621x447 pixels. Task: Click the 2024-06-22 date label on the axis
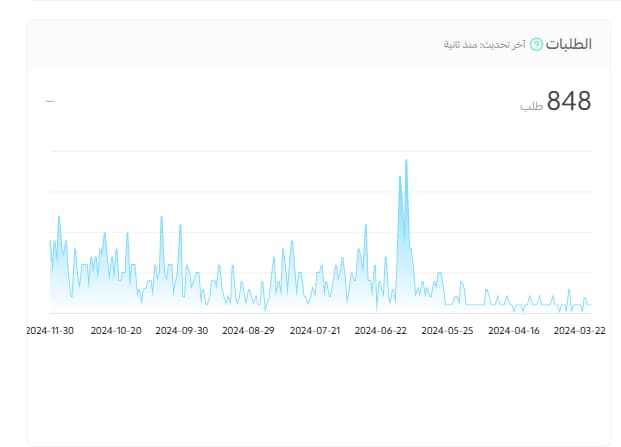pyautogui.click(x=381, y=330)
